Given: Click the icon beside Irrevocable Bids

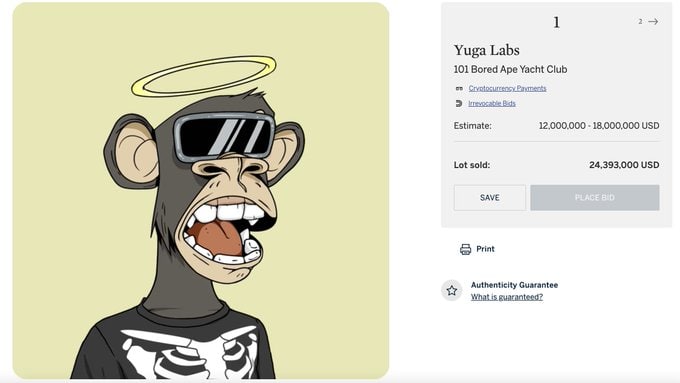Looking at the screenshot, I should 459,103.
